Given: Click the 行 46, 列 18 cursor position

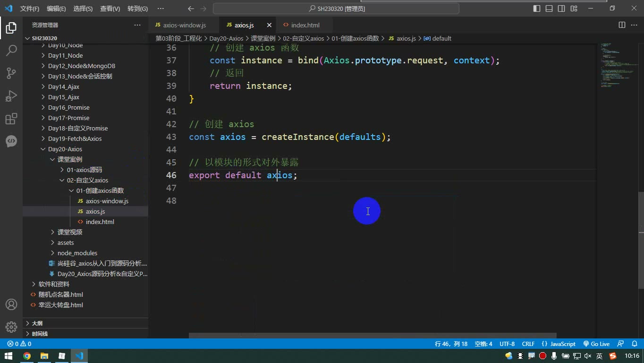Looking at the screenshot, I should click(451, 344).
